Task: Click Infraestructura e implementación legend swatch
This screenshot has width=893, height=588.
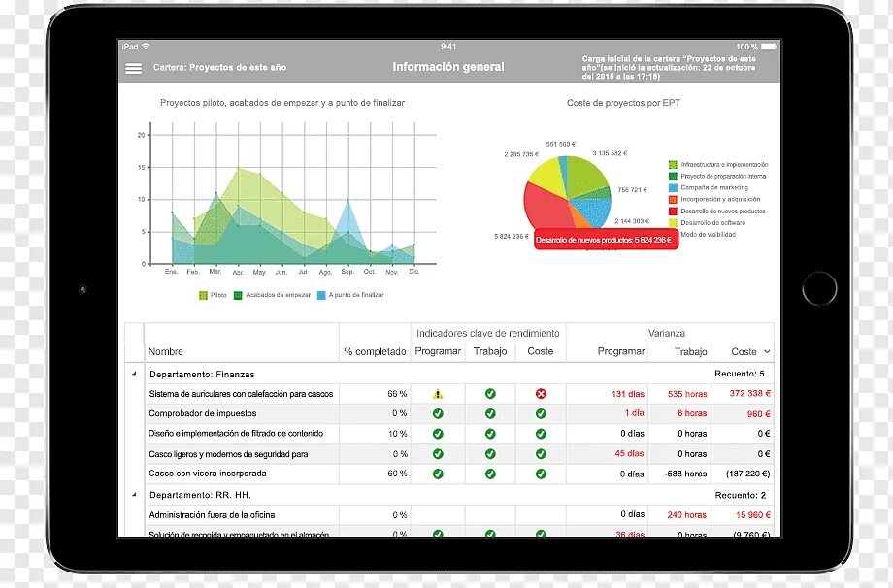Action: pyautogui.click(x=673, y=165)
